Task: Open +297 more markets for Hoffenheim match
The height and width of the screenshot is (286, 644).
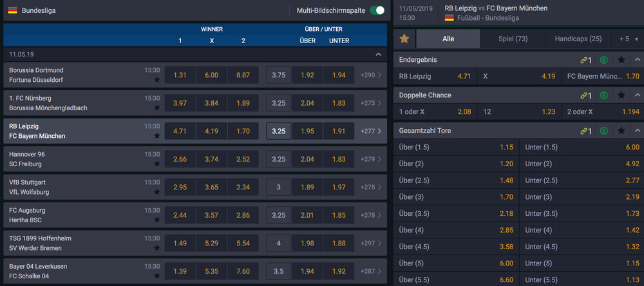Action: click(x=371, y=243)
